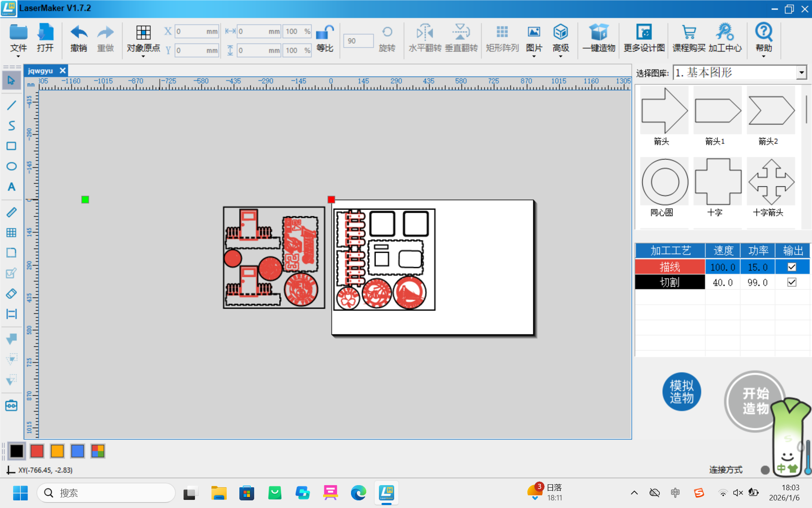Switch to the jqwgyu document tab
This screenshot has height=508, width=812.
tap(41, 71)
